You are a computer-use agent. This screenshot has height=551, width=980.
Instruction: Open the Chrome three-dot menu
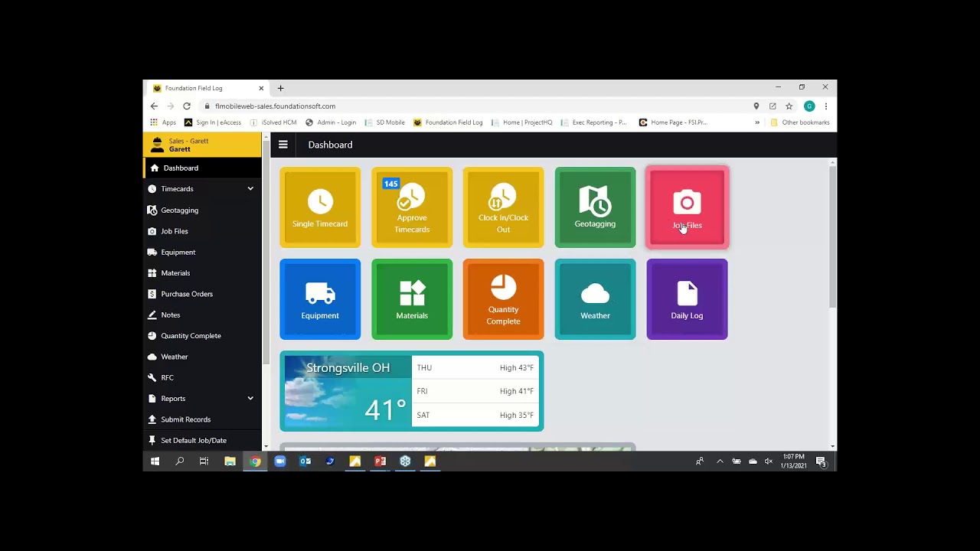pos(826,106)
